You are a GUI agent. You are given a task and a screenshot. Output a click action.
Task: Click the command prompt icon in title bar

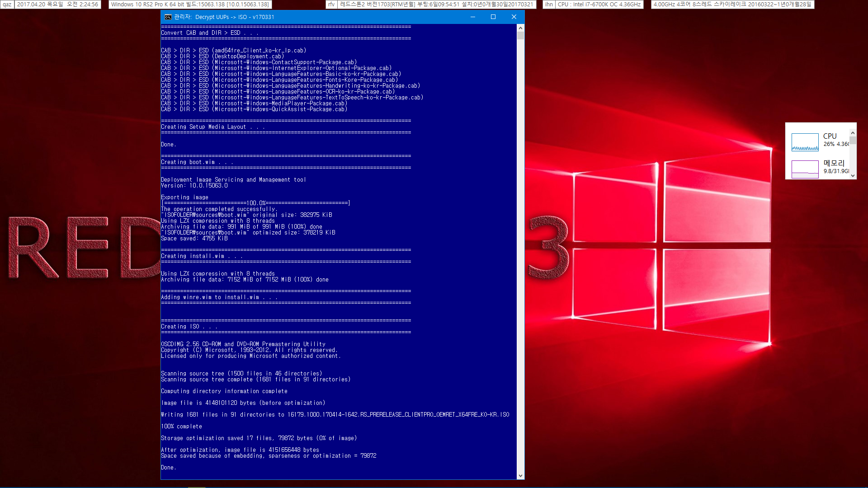(x=168, y=17)
